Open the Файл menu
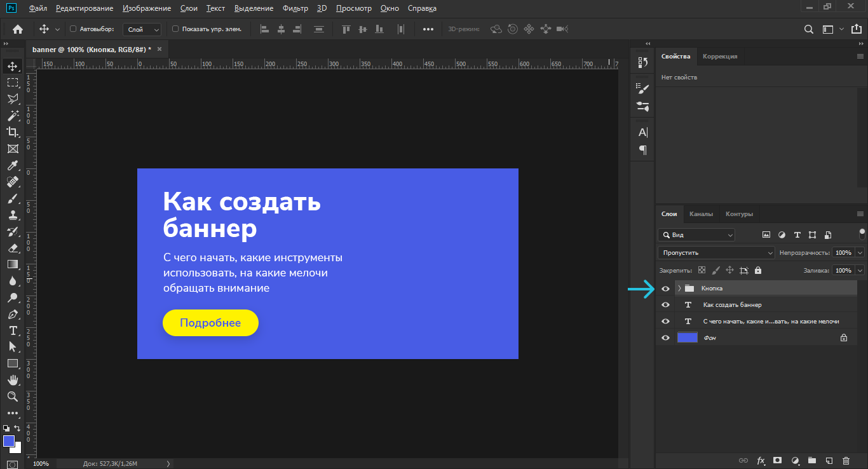The height and width of the screenshot is (469, 868). point(38,8)
